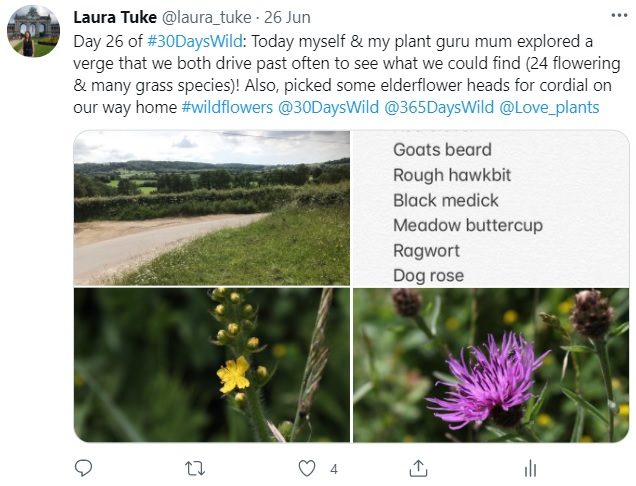Retweet this 30DaysWild post
Viewport: 636px width, 486px height.
tap(196, 468)
